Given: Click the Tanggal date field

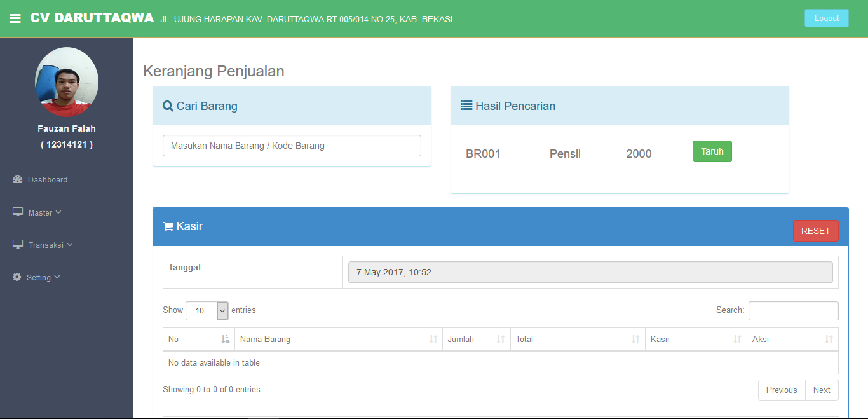Looking at the screenshot, I should tap(590, 272).
